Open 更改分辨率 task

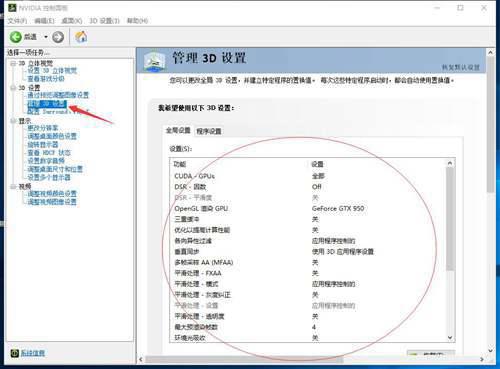(43, 128)
